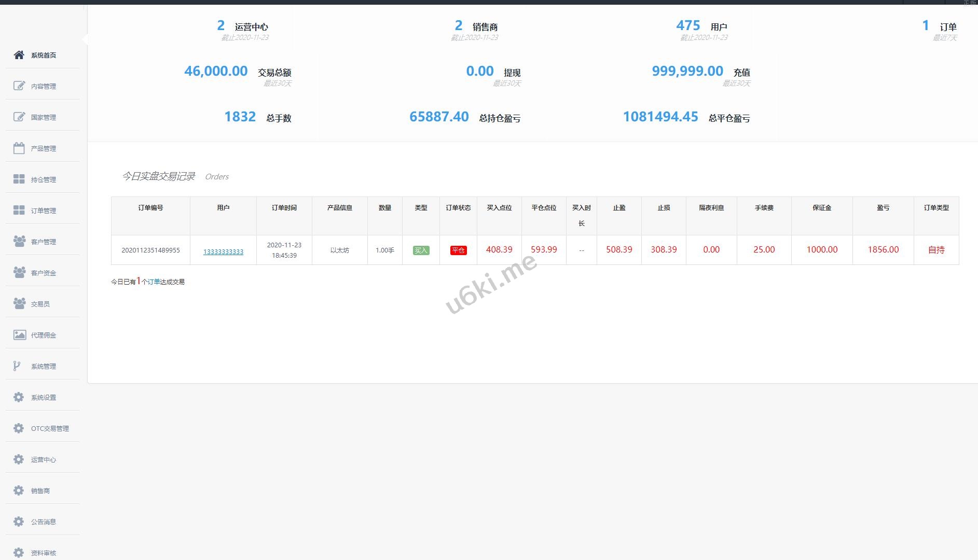
Task: Click the grid icon beside 持仓管理
Action: point(19,179)
